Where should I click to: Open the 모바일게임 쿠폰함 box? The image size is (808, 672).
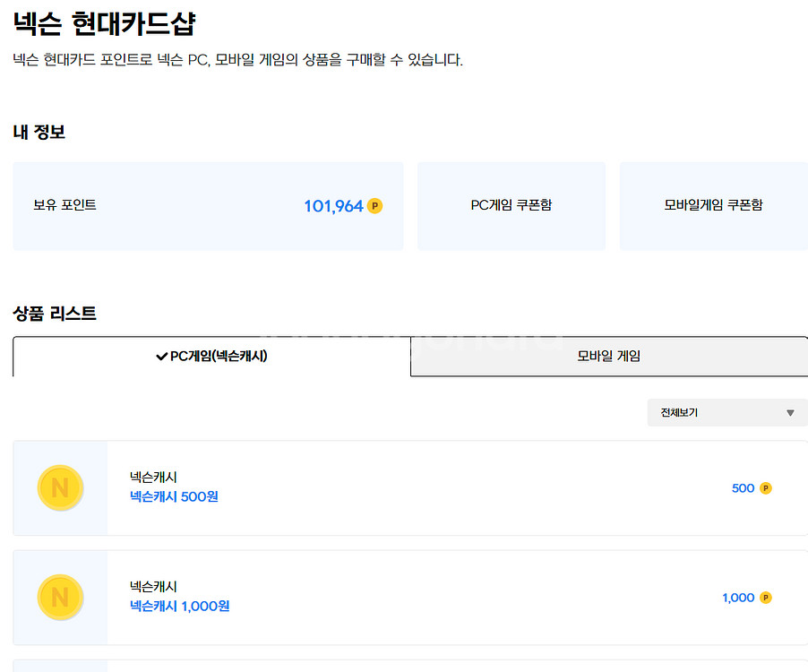coord(714,206)
